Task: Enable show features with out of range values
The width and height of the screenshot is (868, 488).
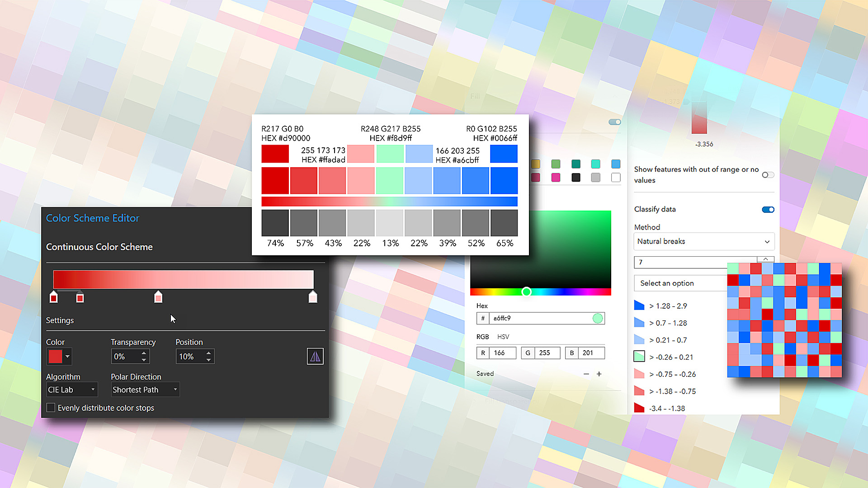Action: pos(767,175)
